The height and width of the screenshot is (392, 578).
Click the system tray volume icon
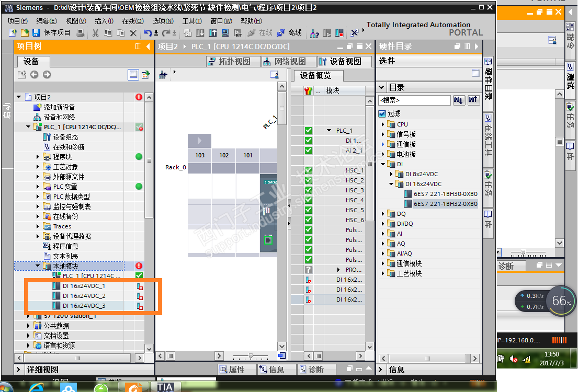[514, 359]
